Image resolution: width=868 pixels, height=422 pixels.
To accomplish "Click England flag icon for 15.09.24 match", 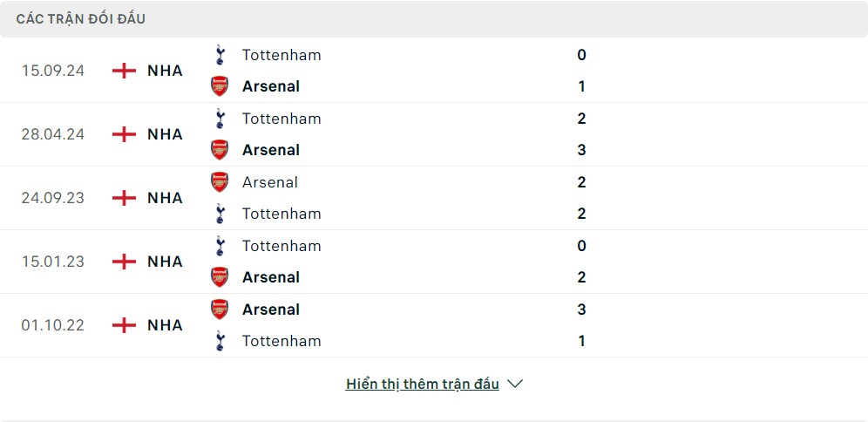I will 124,71.
